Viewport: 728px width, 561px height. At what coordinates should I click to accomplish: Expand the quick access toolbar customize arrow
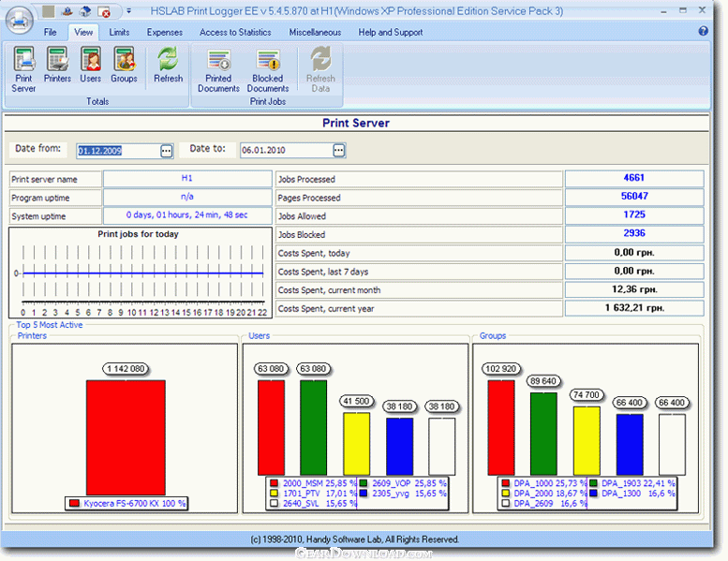pyautogui.click(x=128, y=12)
